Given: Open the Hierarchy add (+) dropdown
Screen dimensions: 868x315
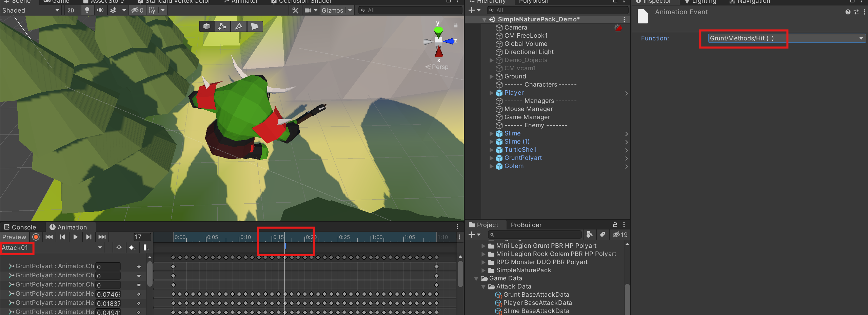Looking at the screenshot, I should tap(474, 10).
